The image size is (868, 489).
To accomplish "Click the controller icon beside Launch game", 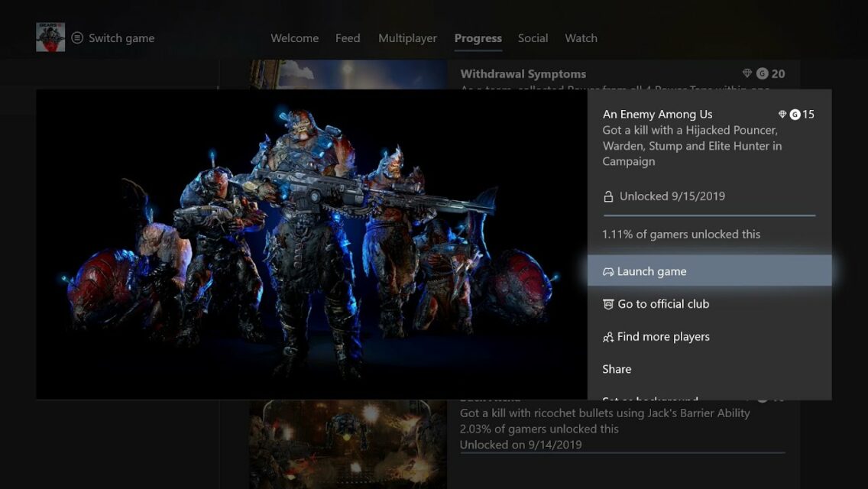I will pyautogui.click(x=607, y=271).
